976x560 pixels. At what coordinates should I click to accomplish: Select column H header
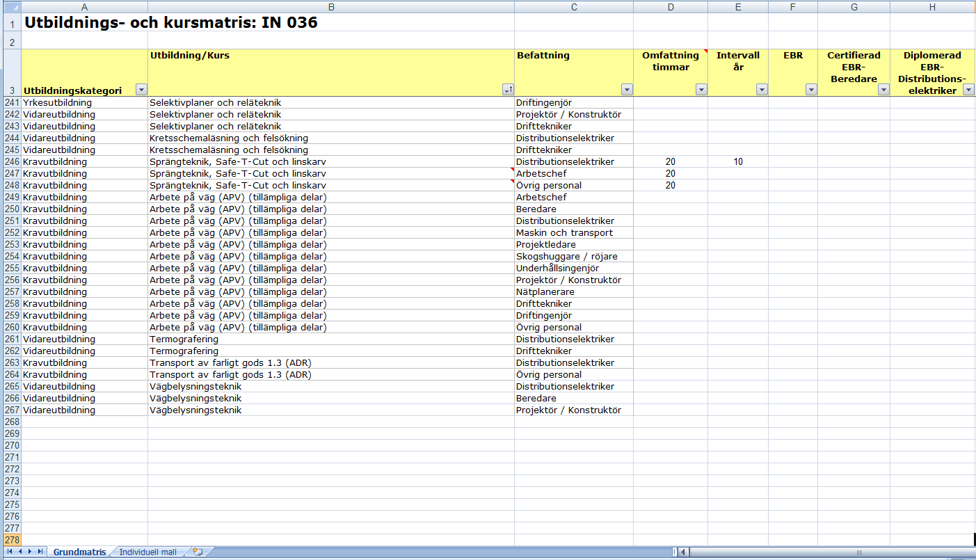[932, 7]
